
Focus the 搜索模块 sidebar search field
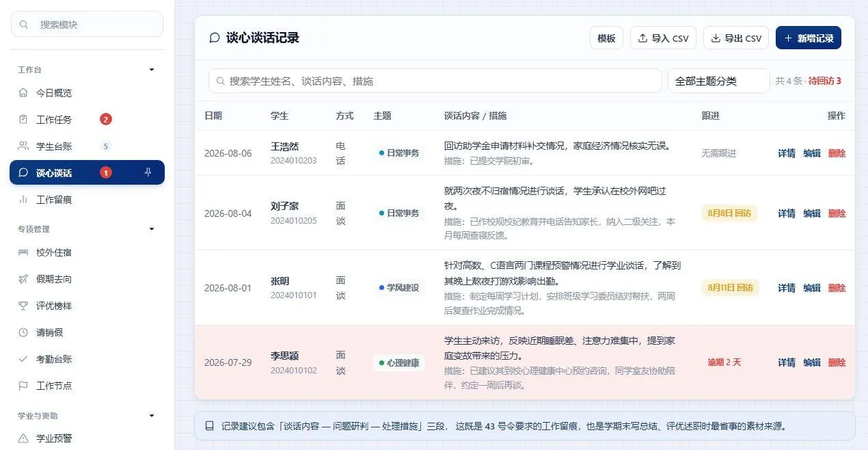coord(87,24)
